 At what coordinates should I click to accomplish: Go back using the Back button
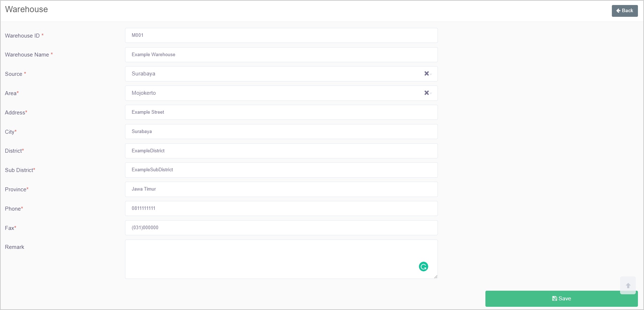point(624,11)
